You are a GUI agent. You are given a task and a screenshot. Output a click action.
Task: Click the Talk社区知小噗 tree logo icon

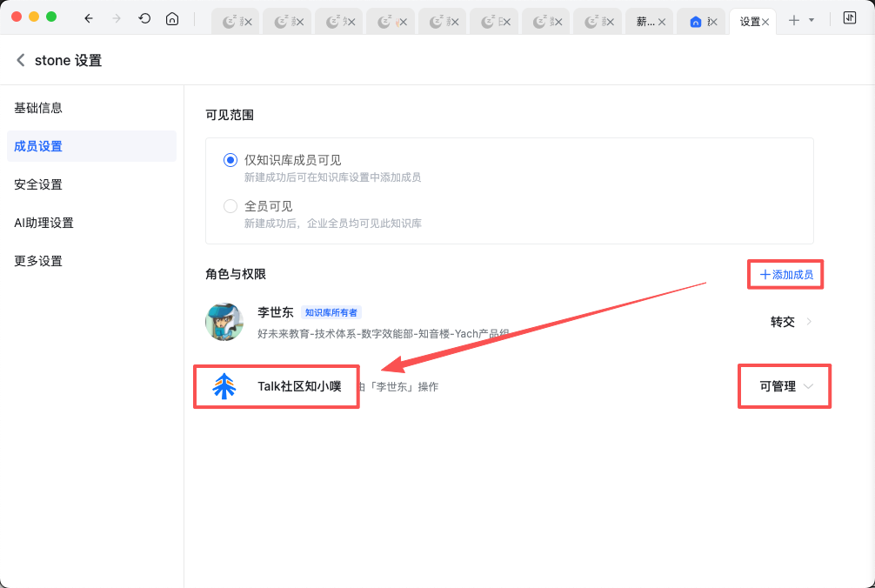(224, 386)
